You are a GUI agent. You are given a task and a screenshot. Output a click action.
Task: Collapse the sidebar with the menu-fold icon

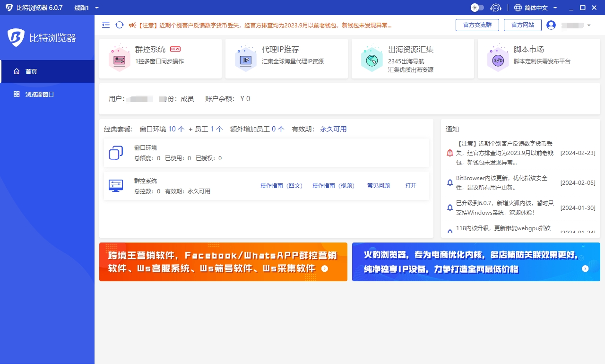(x=106, y=25)
